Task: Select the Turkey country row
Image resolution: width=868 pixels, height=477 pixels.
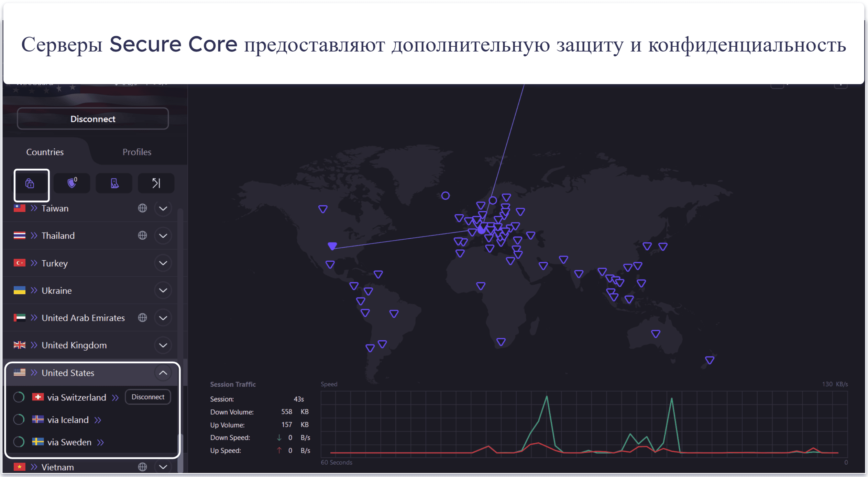Action: [x=90, y=263]
